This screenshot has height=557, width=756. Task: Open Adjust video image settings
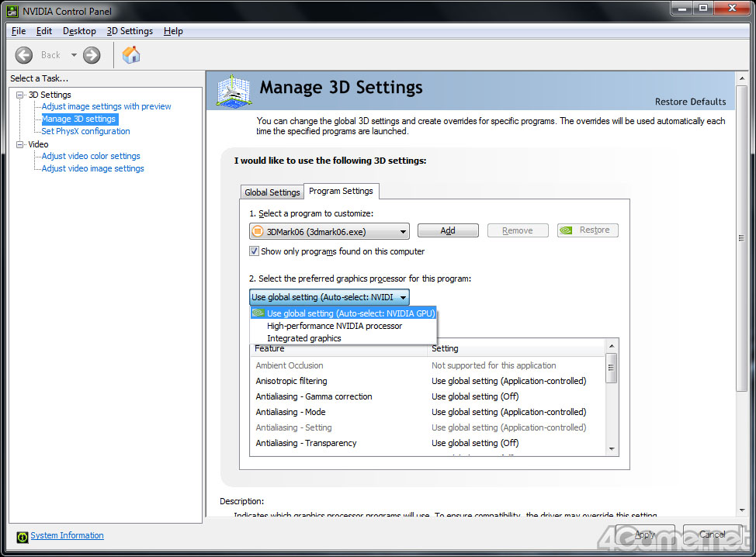tap(92, 168)
